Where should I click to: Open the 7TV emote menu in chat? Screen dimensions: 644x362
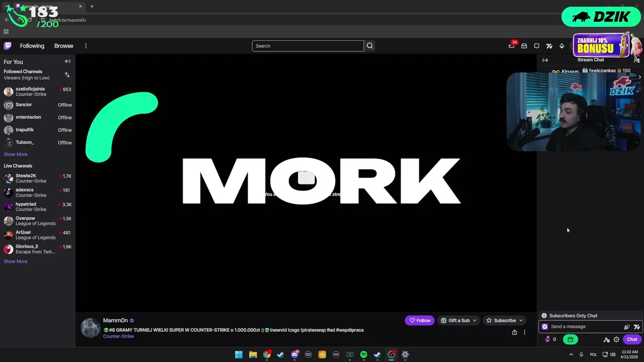point(637,327)
